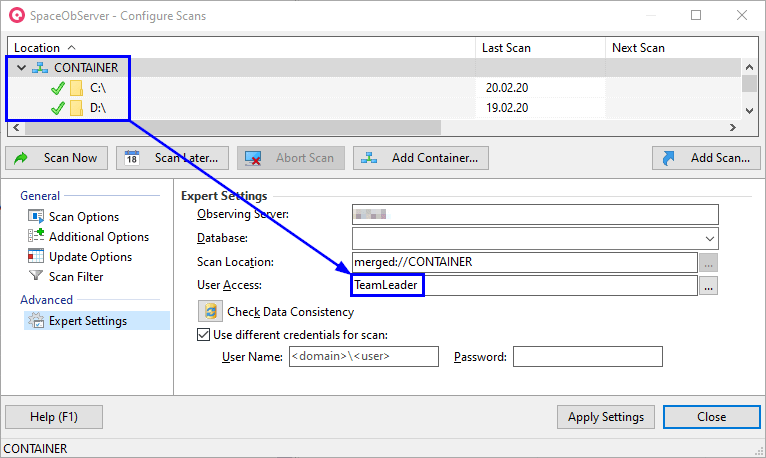Click the Scan Now button
The height and width of the screenshot is (458, 766).
point(58,158)
